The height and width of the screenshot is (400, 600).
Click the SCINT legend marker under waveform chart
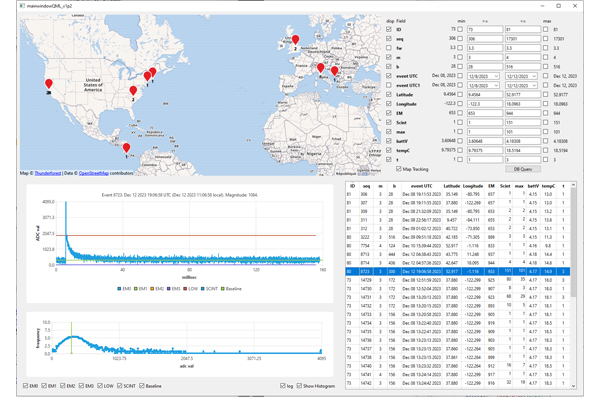click(203, 289)
